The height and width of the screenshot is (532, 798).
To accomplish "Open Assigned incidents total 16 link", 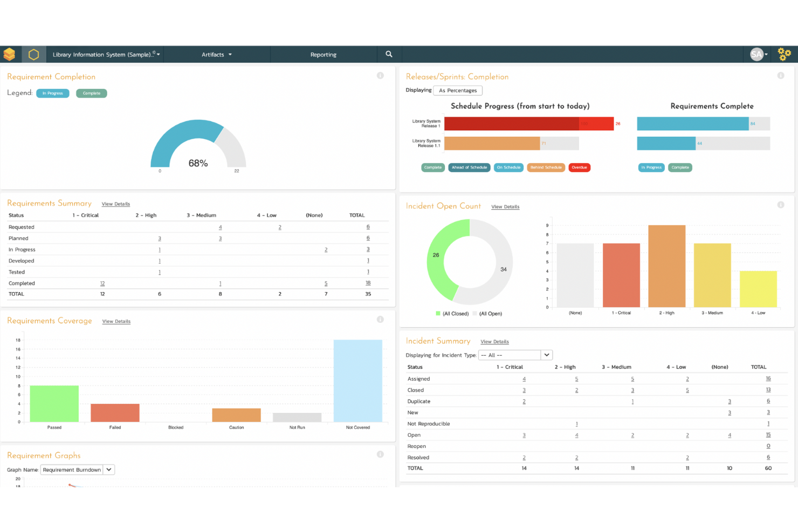I will (768, 378).
